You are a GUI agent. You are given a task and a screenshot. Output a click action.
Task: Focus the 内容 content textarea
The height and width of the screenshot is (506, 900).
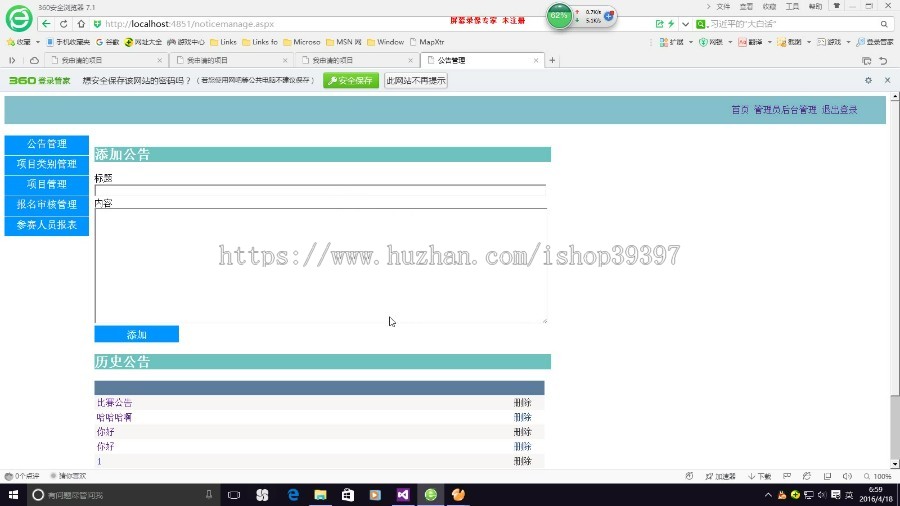pos(321,266)
